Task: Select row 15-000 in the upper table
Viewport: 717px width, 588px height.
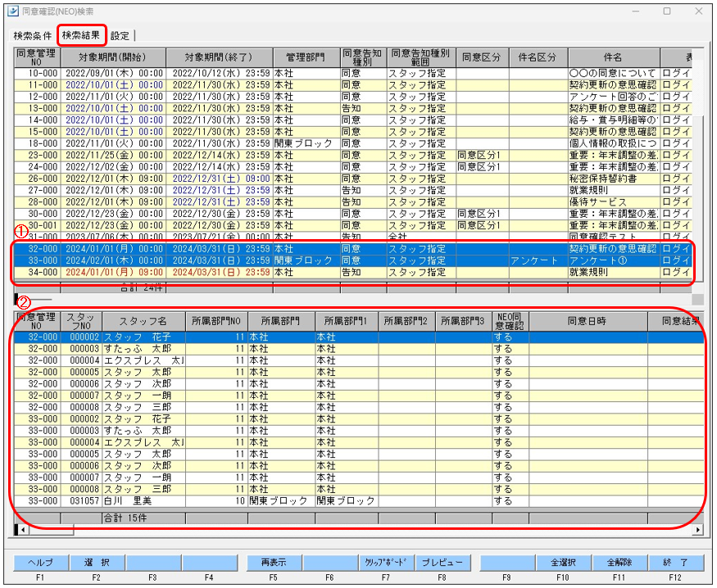Action: [352, 132]
